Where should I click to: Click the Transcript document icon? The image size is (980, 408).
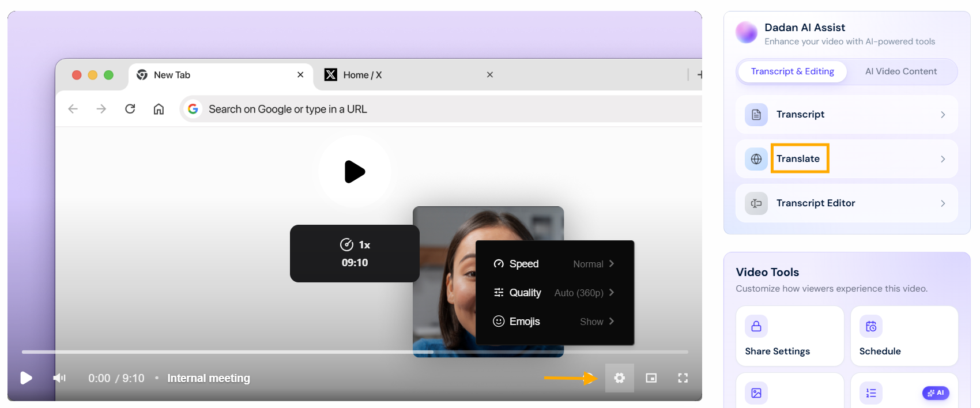coord(756,115)
